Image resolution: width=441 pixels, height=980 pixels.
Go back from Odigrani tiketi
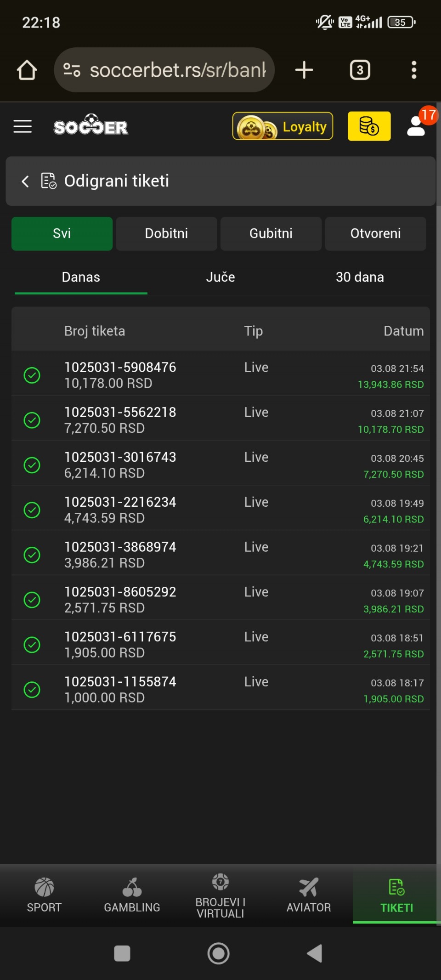(x=25, y=181)
